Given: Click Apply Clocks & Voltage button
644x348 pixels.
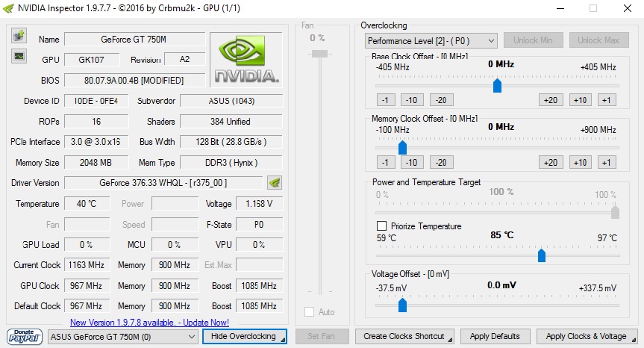Looking at the screenshot, I should tap(587, 337).
